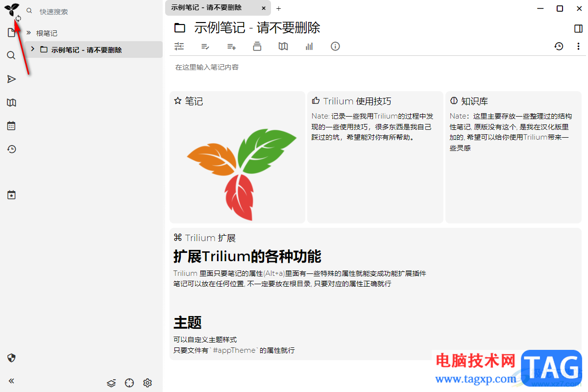The image size is (588, 392).
Task: Open the 笔记 child note card title
Action: (x=194, y=101)
